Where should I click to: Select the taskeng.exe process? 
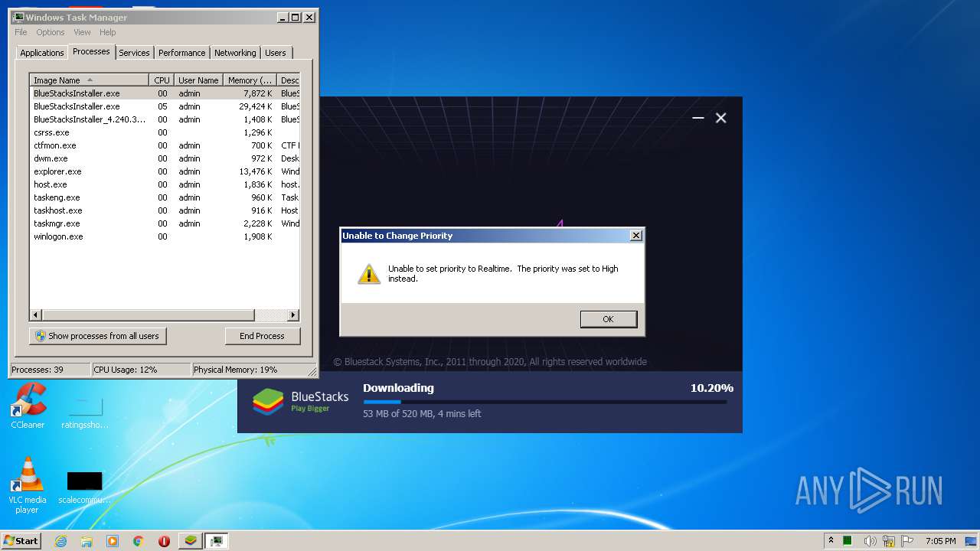coord(165,197)
